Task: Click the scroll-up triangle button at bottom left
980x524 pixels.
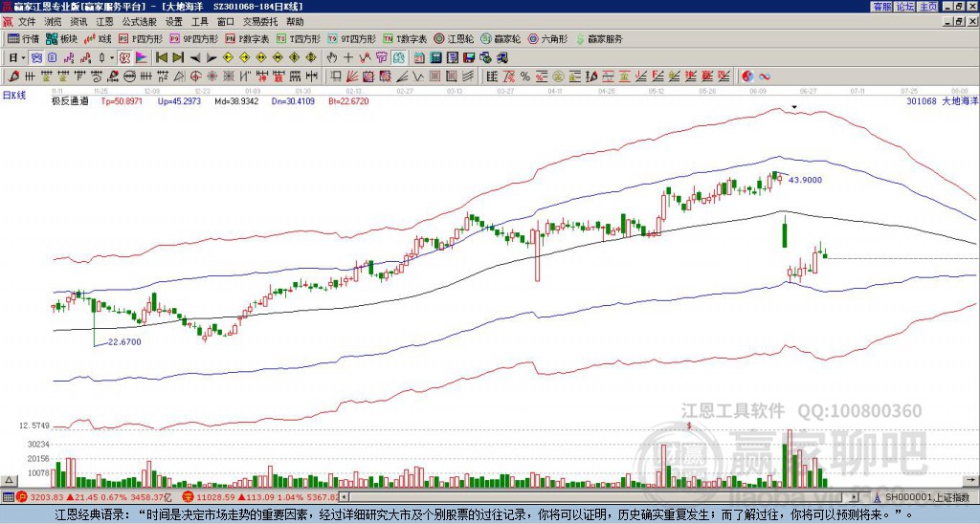Action: [x=9, y=480]
